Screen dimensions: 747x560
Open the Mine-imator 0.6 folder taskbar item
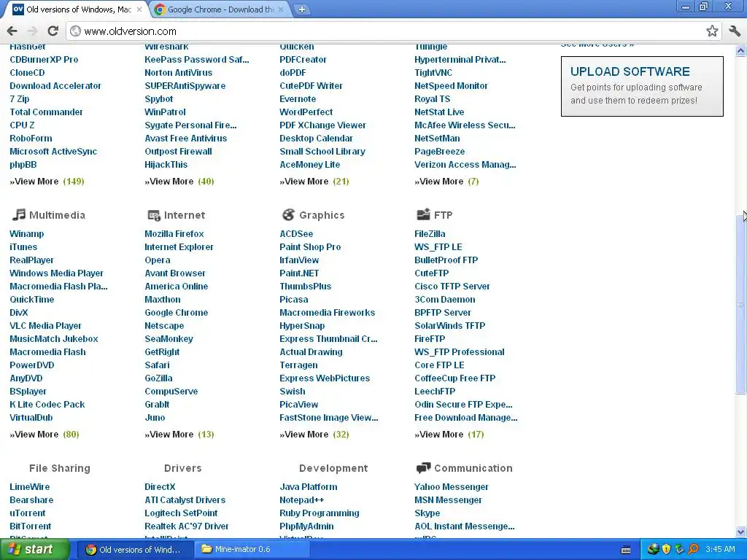(252, 550)
